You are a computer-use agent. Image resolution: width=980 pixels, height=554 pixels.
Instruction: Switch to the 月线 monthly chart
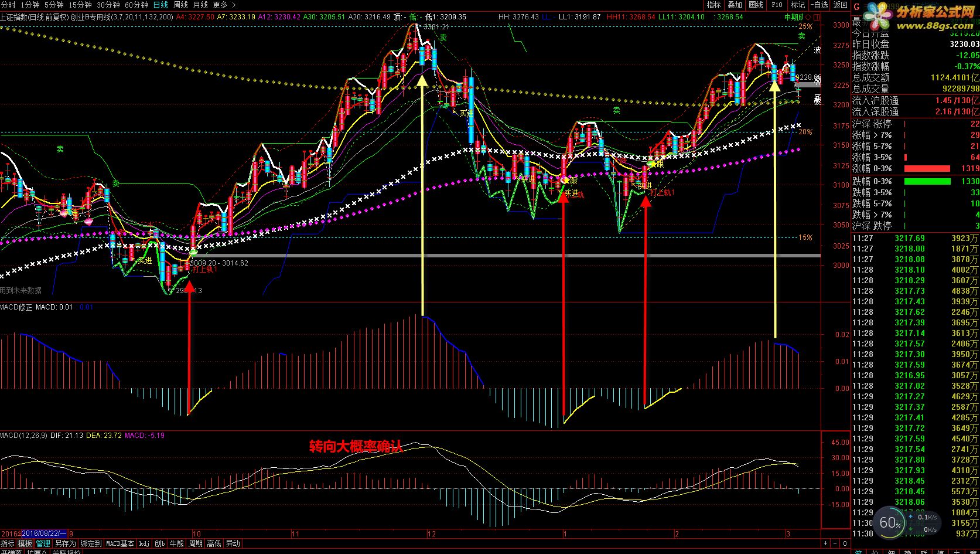tap(200, 5)
